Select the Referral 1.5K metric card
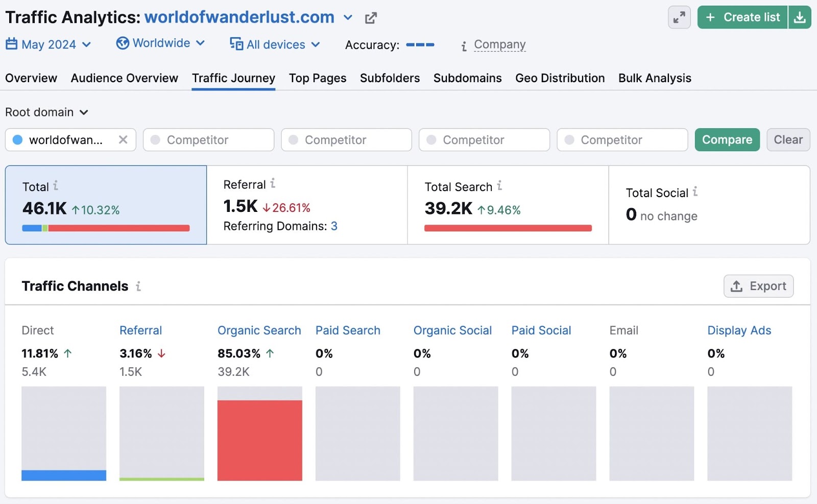The image size is (817, 504). click(307, 205)
